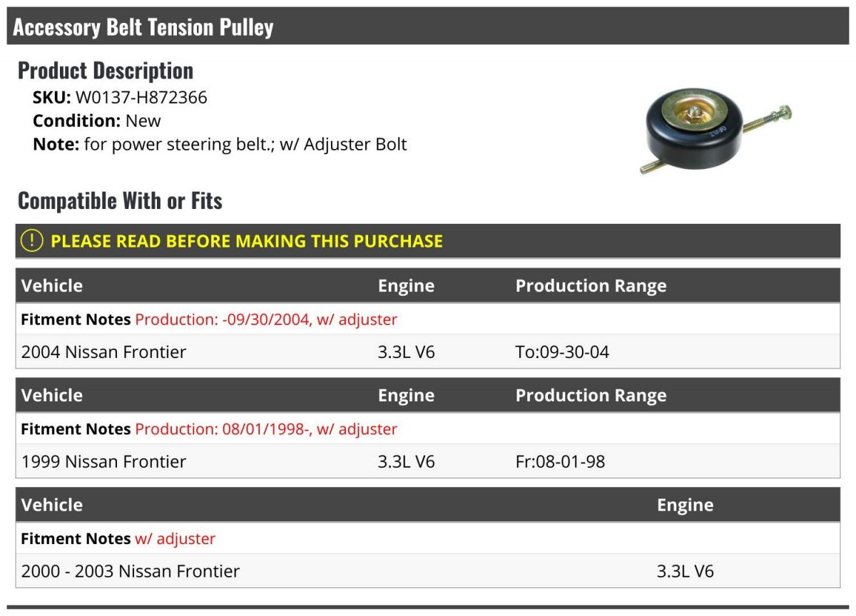Click the red "Production: -09/30/2004, w/ adjuster" note

(x=266, y=319)
